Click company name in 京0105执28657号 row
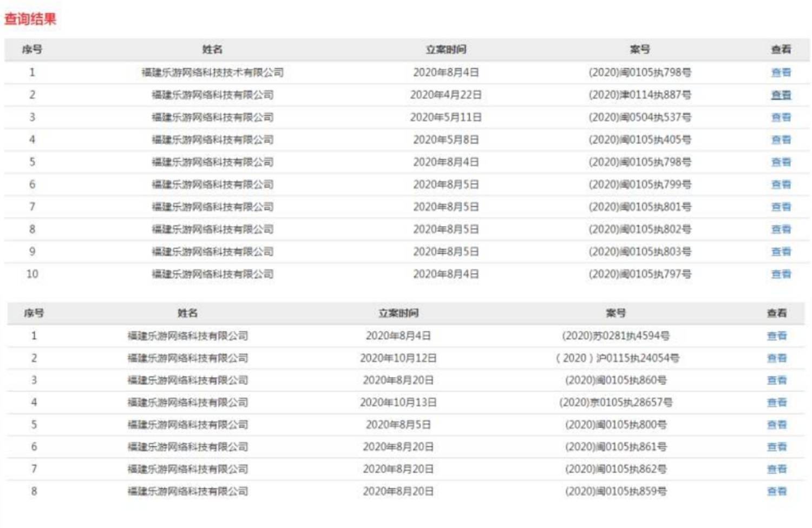Viewport: 812px width, 528px height. pos(187,402)
